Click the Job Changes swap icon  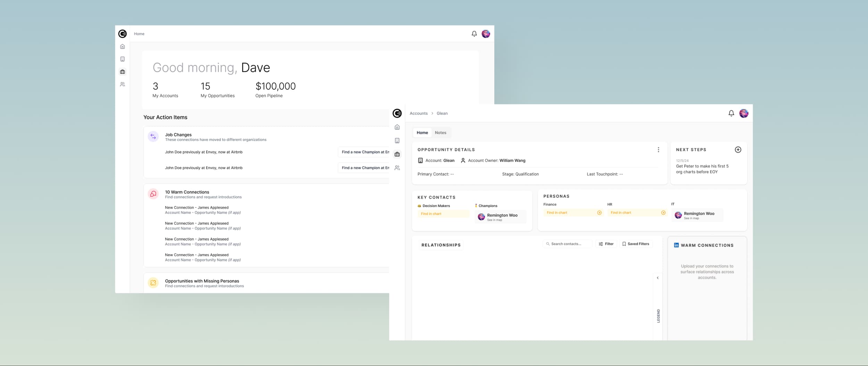point(153,137)
